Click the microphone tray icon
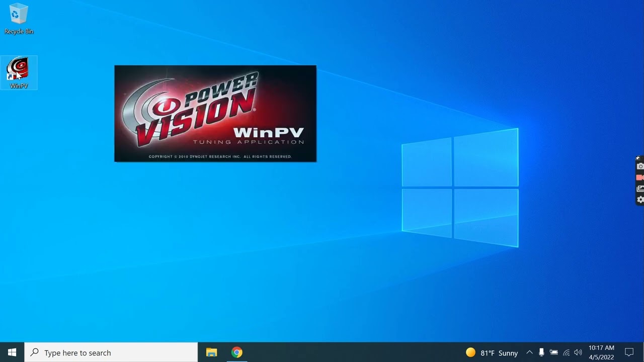The image size is (644, 362). 541,353
